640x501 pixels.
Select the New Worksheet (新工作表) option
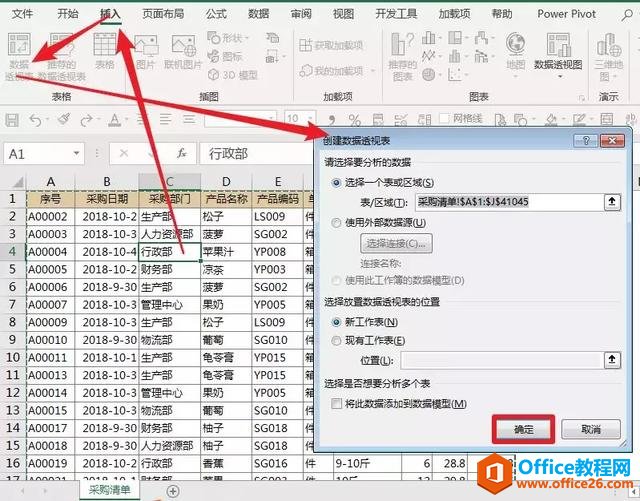tap(336, 322)
